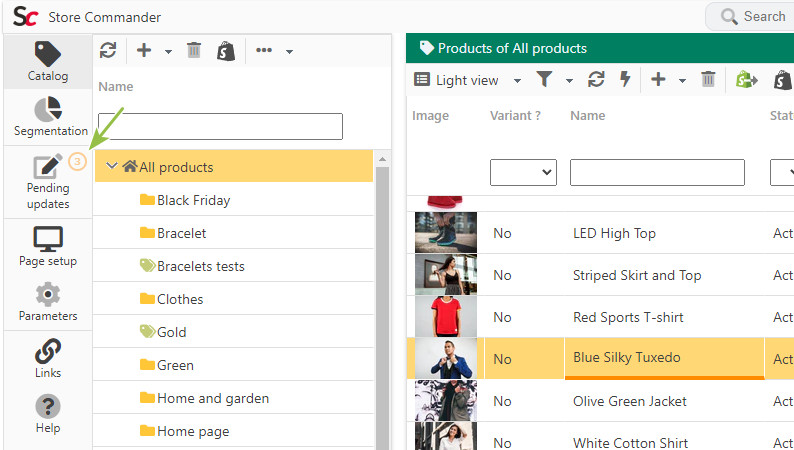Open the filter options dropdown arrow
The image size is (794, 450).
point(569,80)
